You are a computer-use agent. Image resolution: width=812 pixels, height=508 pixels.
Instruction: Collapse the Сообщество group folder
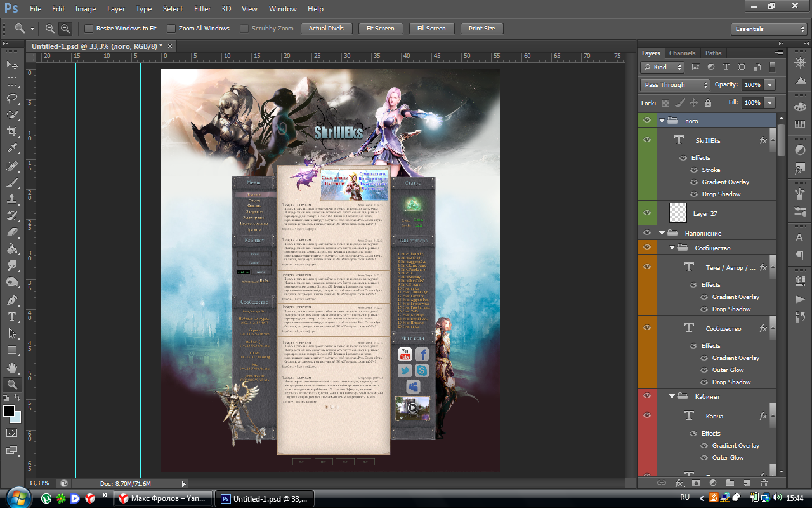672,248
